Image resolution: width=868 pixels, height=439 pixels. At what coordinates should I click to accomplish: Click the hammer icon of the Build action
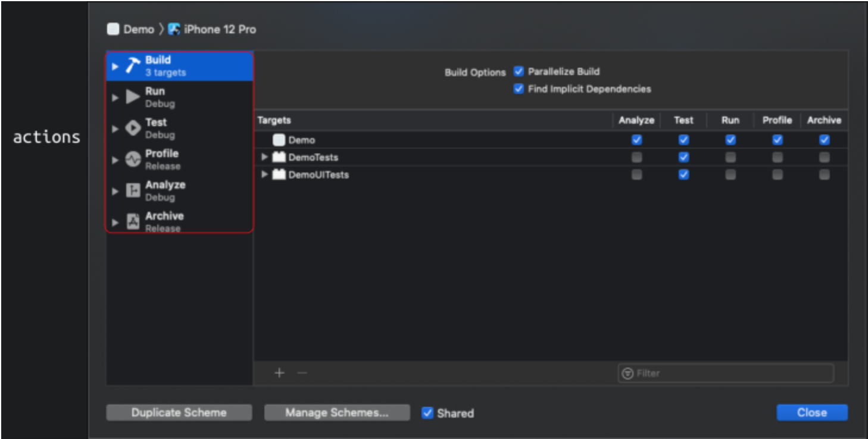click(x=133, y=66)
